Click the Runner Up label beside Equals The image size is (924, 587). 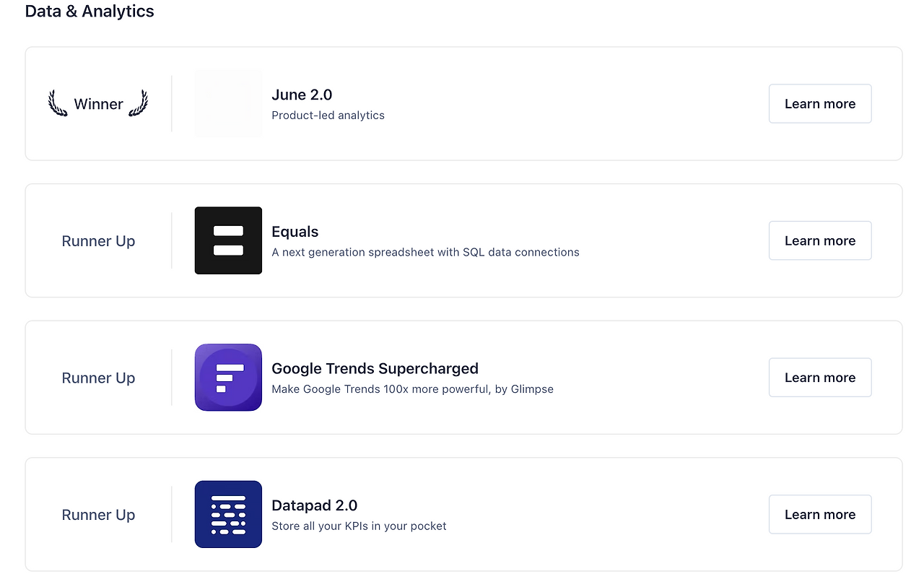point(98,241)
